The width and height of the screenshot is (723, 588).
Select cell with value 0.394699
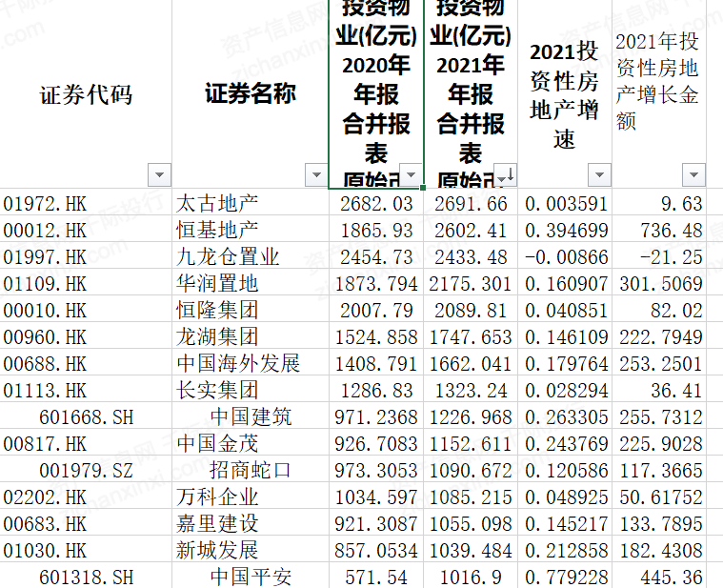point(565,229)
